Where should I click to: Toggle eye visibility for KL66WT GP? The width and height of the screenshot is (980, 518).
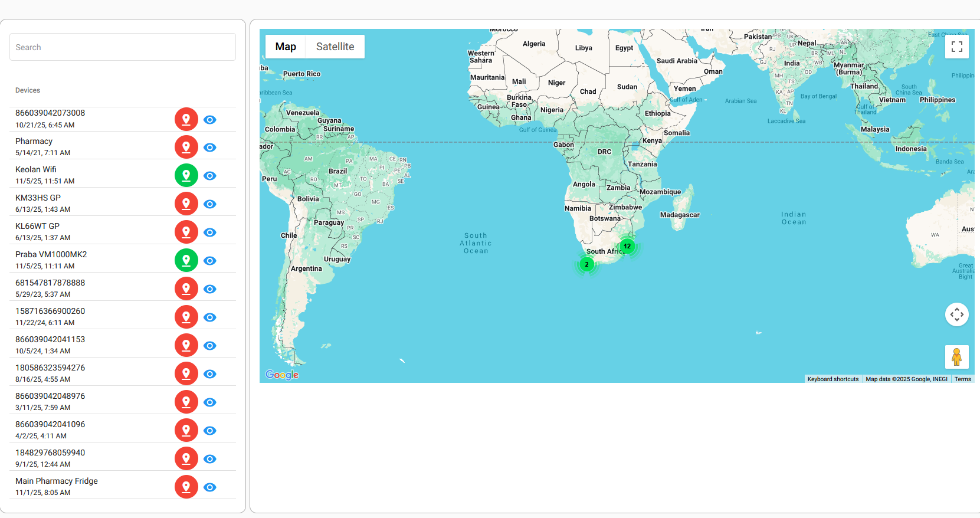[209, 232]
